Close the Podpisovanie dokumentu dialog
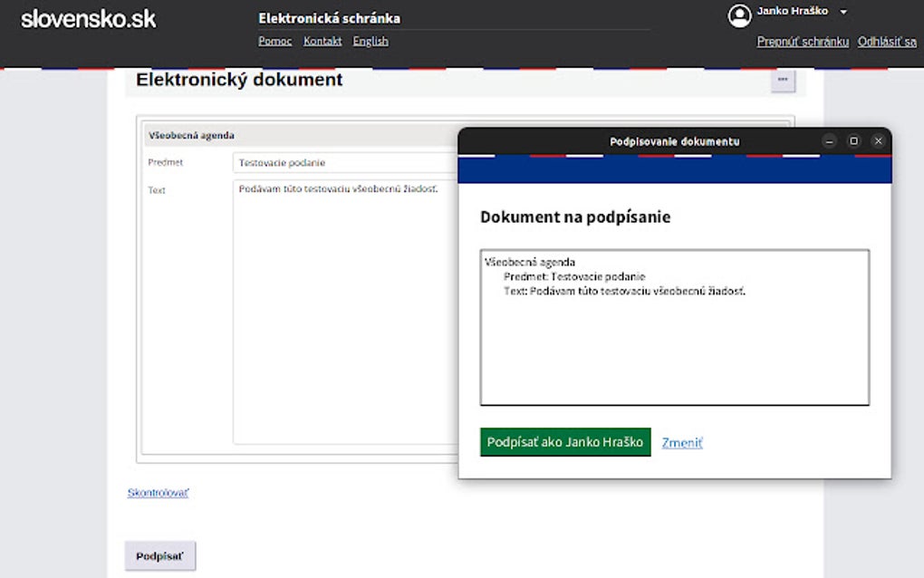Screen dimensions: 924x578 click(x=878, y=141)
